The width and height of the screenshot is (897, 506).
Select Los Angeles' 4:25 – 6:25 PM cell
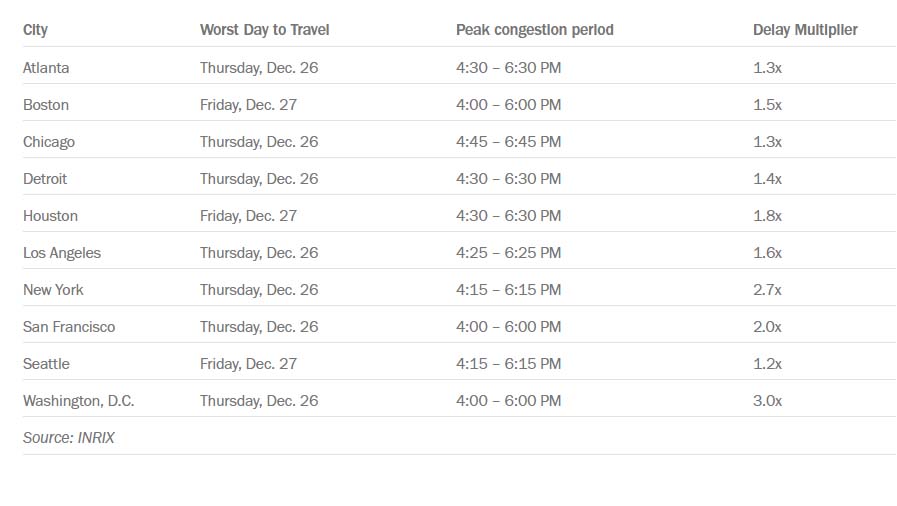click(509, 253)
